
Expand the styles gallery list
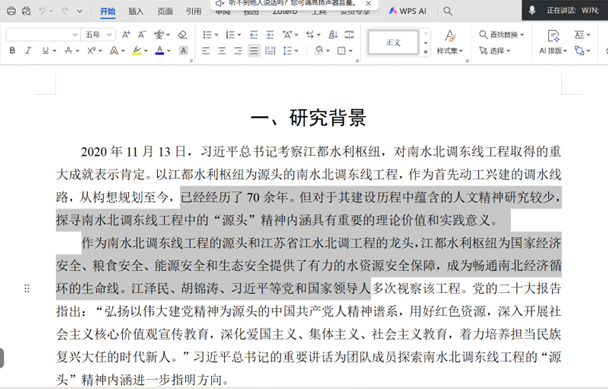[426, 52]
